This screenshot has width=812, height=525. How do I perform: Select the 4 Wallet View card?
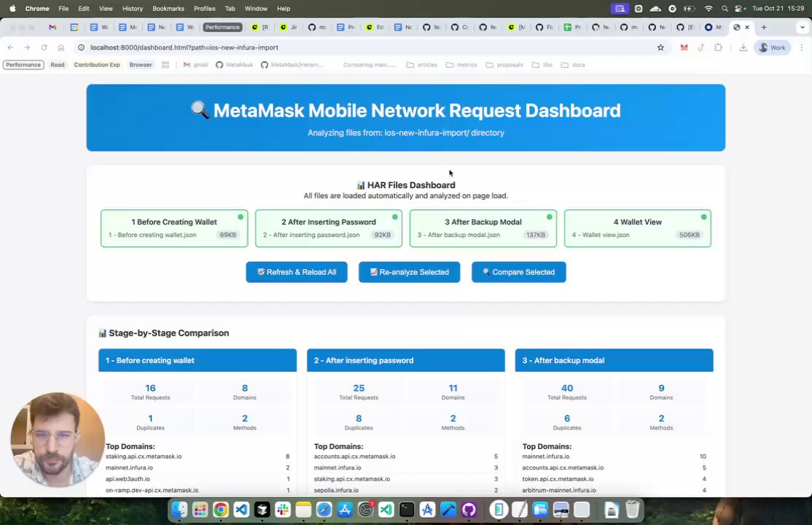(x=638, y=228)
